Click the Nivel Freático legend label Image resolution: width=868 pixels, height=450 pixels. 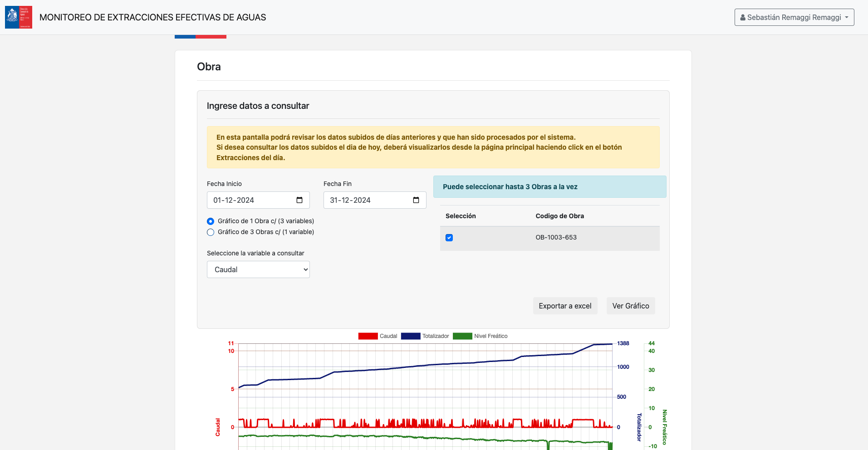tap(491, 336)
